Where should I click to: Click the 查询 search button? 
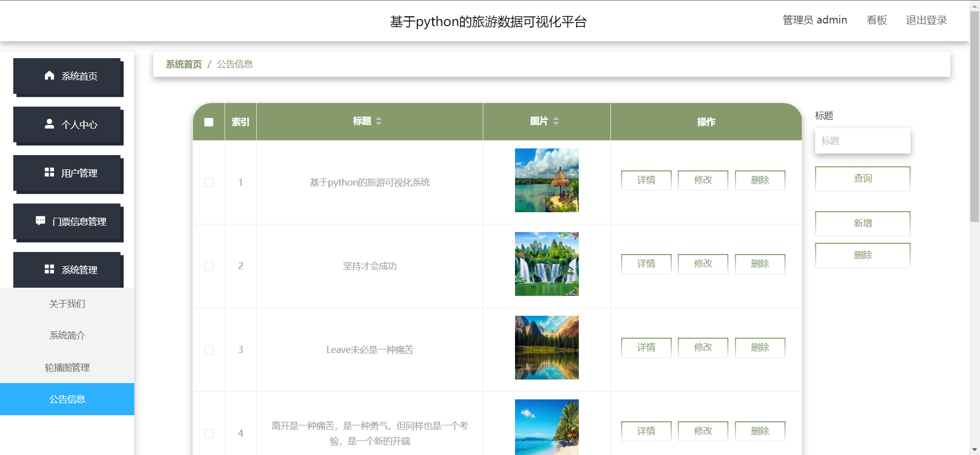[863, 179]
